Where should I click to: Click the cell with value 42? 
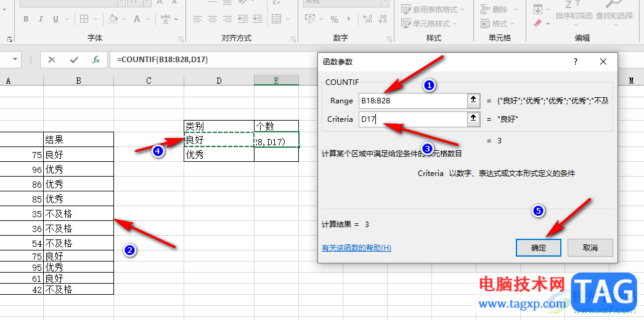click(22, 289)
